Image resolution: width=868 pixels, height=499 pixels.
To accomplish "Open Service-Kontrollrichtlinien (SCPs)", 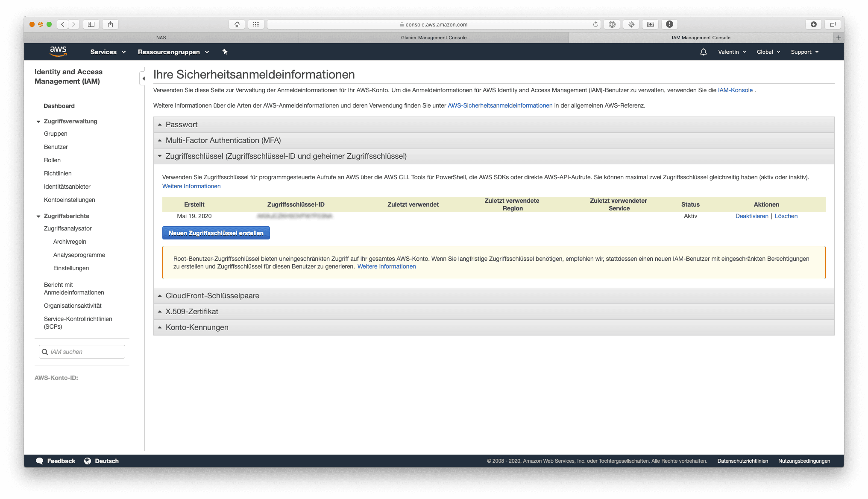I will pos(78,323).
